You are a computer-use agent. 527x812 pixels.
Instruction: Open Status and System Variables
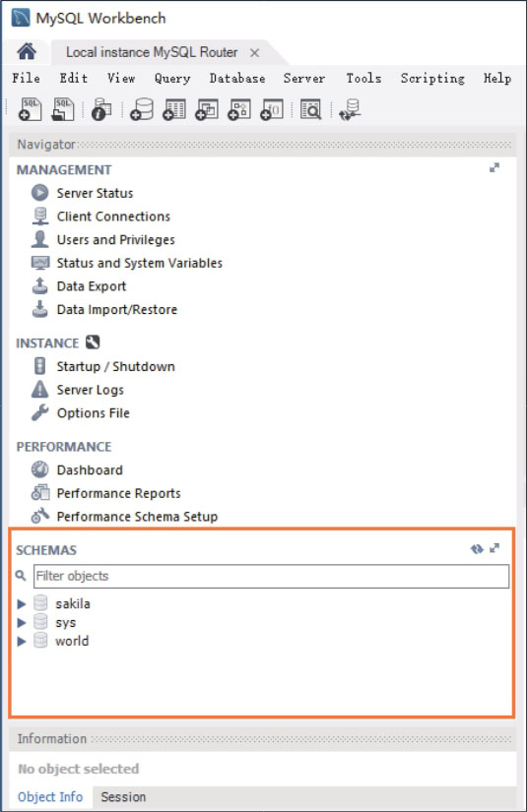point(140,263)
